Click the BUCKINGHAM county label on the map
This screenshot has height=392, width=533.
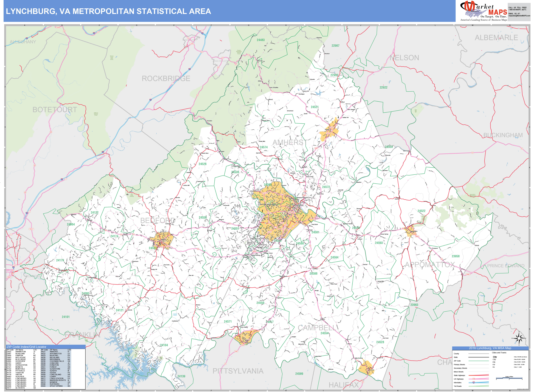(x=503, y=135)
